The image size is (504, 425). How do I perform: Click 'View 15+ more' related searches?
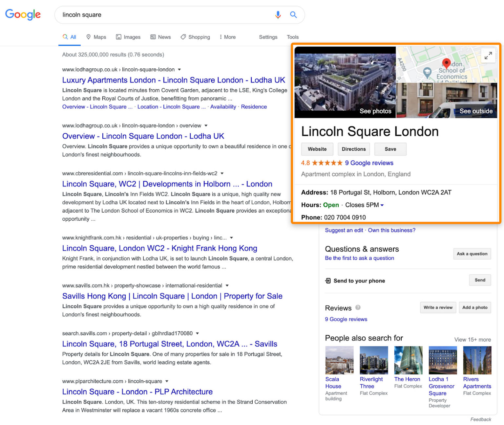pyautogui.click(x=472, y=340)
